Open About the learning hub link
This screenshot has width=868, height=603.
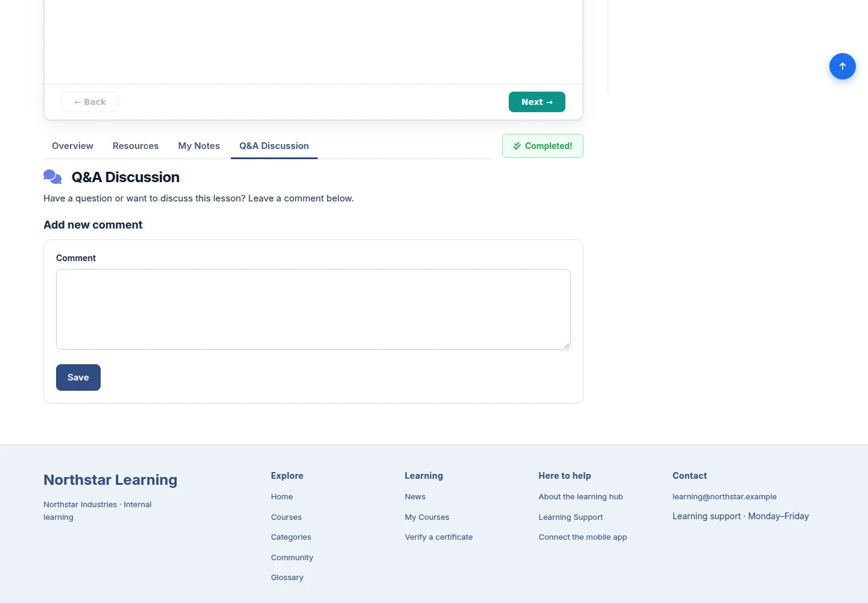580,497
